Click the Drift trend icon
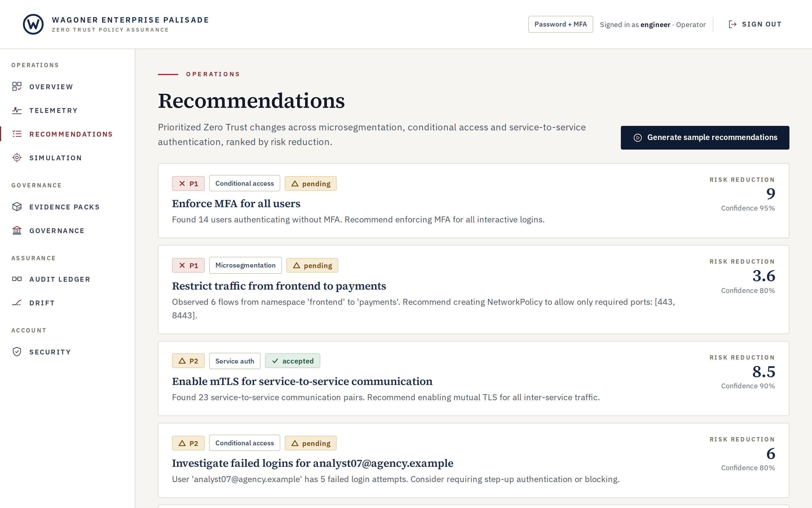The image size is (812, 508). 17,303
